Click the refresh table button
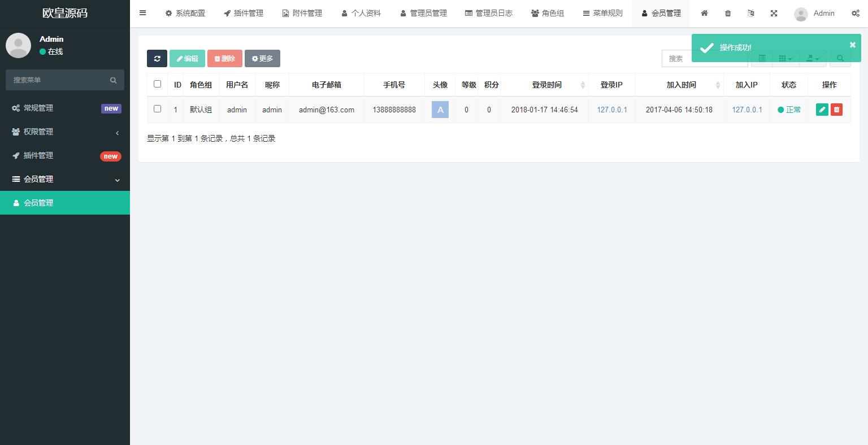Image resolution: width=868 pixels, height=445 pixels. tap(157, 59)
